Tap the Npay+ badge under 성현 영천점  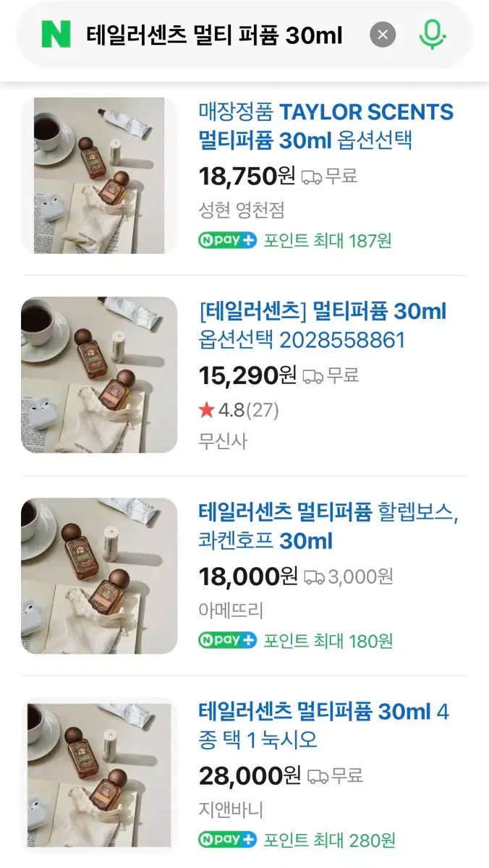point(228,240)
